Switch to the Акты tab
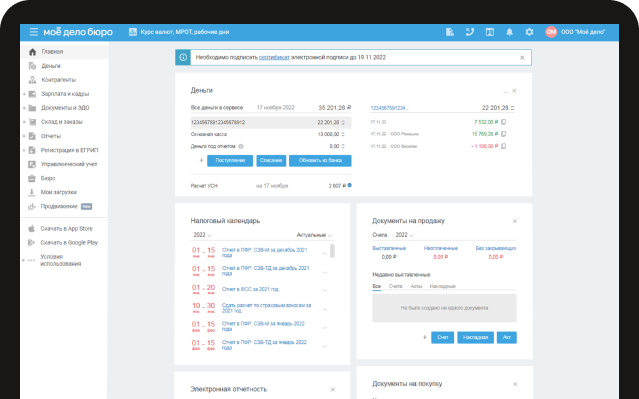639x399 pixels. [416, 286]
